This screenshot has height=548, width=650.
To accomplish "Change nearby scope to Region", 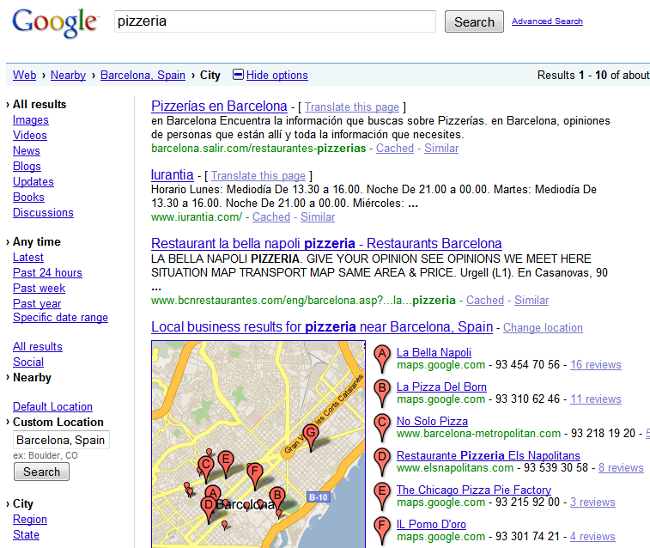I will click(30, 519).
